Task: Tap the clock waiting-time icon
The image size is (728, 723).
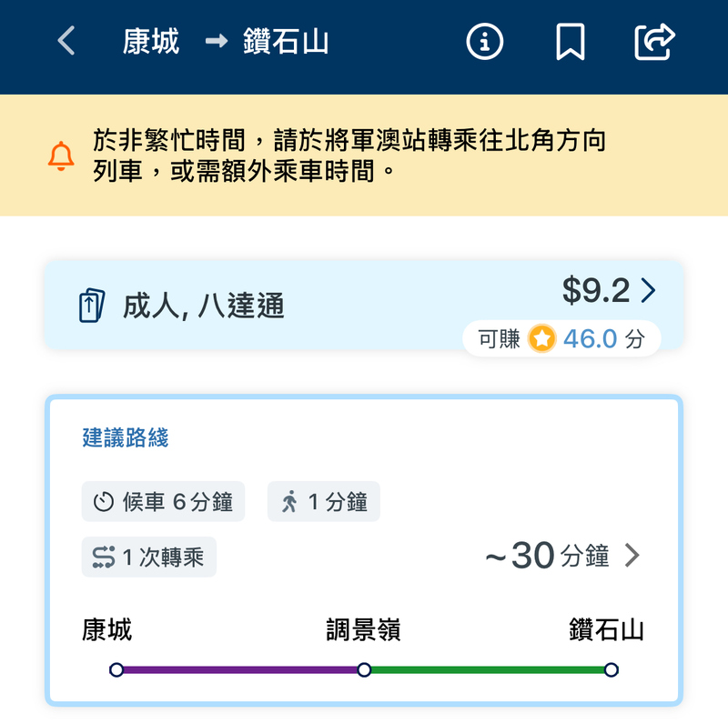Action: coord(104,502)
